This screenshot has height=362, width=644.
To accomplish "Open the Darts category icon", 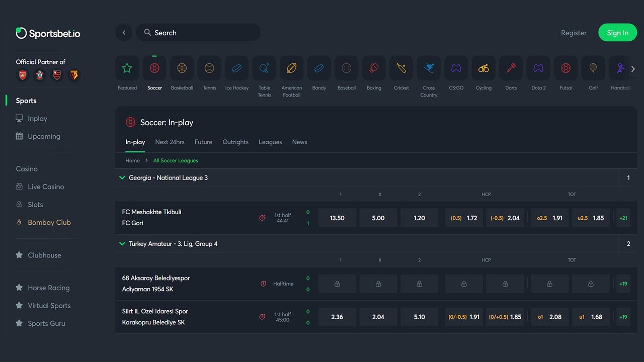I will (x=511, y=68).
